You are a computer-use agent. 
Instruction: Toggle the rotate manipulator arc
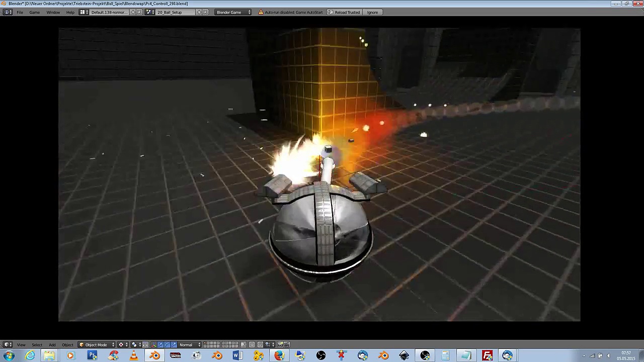click(x=167, y=345)
